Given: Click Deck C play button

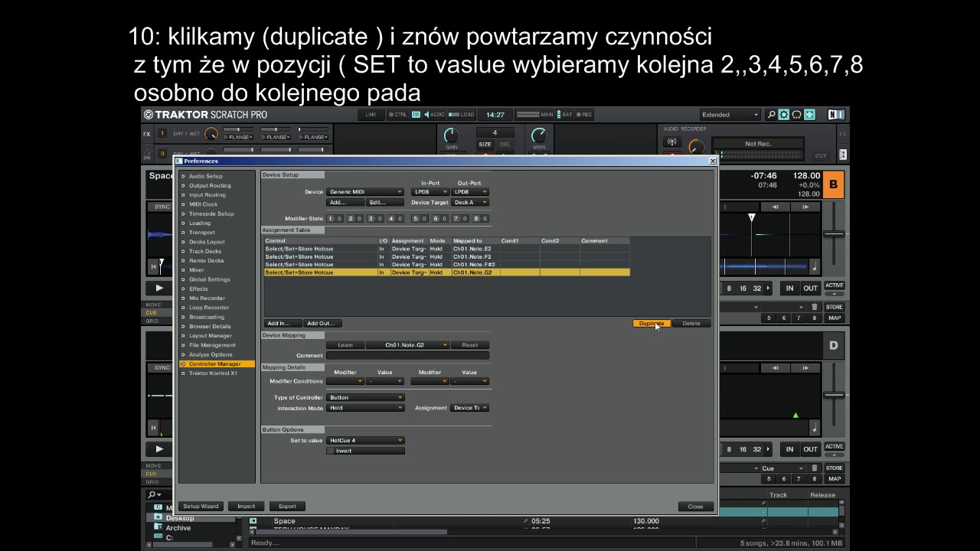Looking at the screenshot, I should pyautogui.click(x=158, y=449).
